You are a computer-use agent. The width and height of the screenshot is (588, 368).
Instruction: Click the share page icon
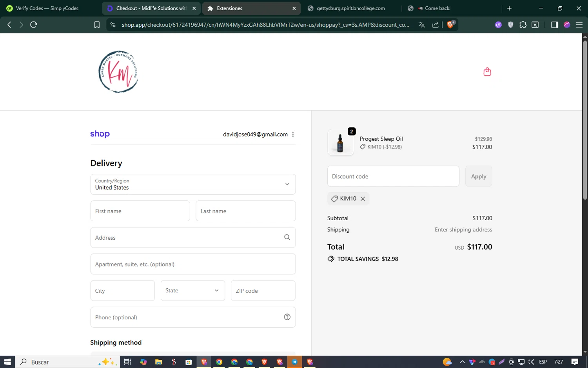[x=435, y=25]
